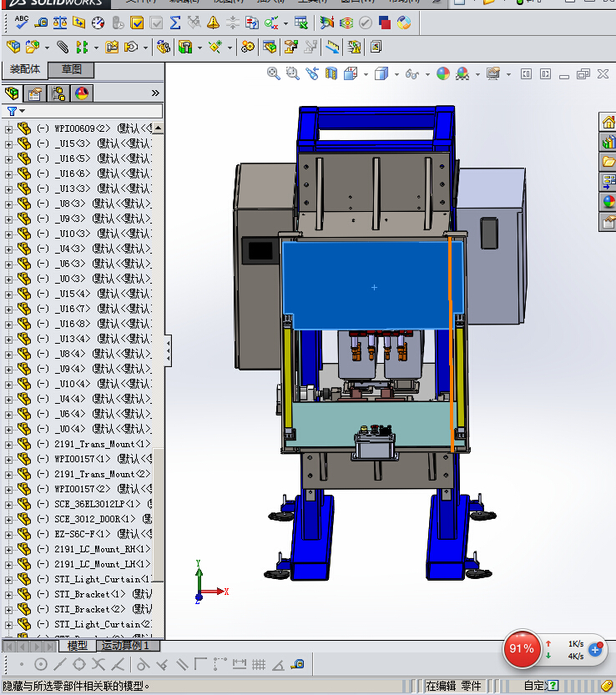Click measure tape icon in bottom toolbar
The image size is (616, 695).
[x=298, y=664]
